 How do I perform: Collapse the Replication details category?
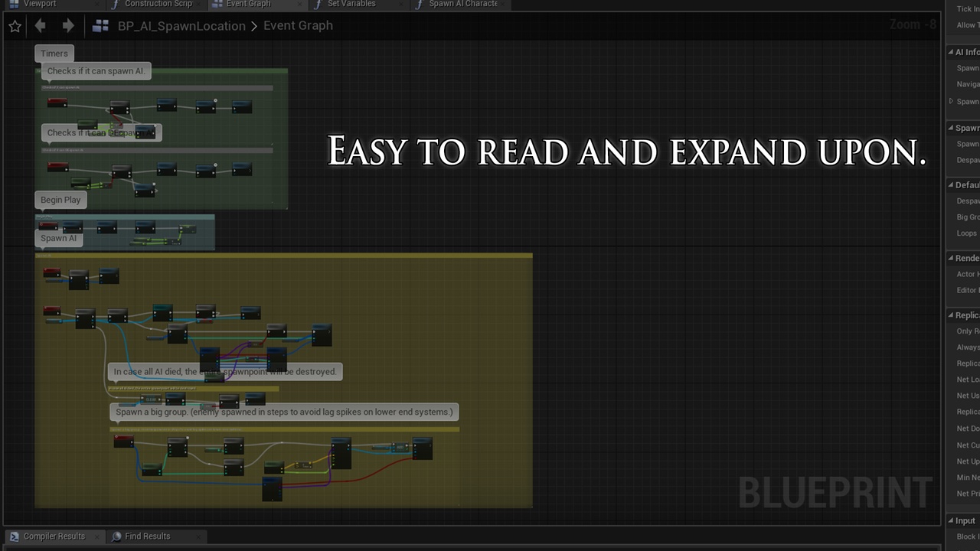point(951,315)
